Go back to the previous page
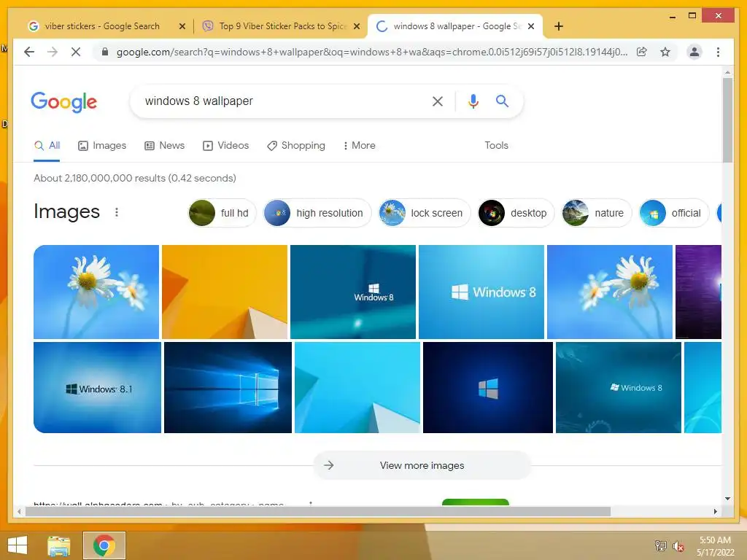This screenshot has width=747, height=560. tap(29, 52)
